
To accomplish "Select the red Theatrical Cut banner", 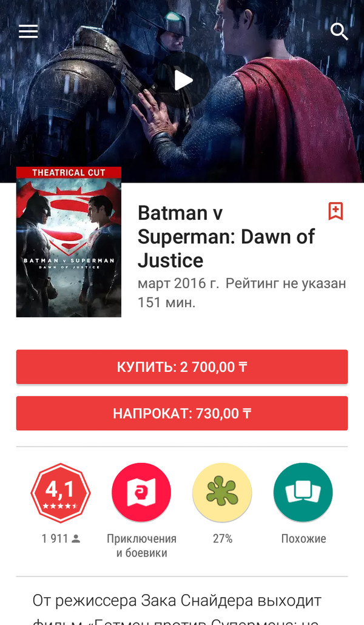I will 69,172.
